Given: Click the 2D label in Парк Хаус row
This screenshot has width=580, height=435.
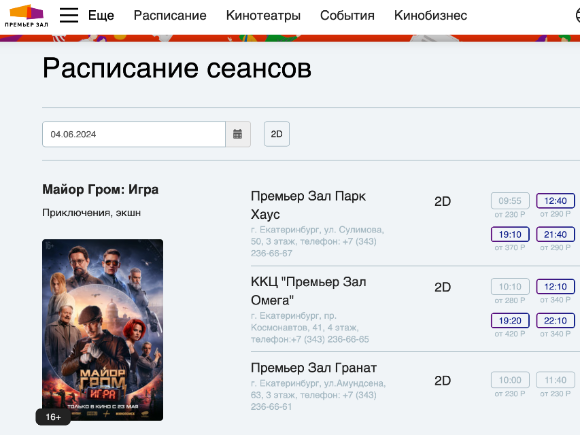Looking at the screenshot, I should (442, 202).
